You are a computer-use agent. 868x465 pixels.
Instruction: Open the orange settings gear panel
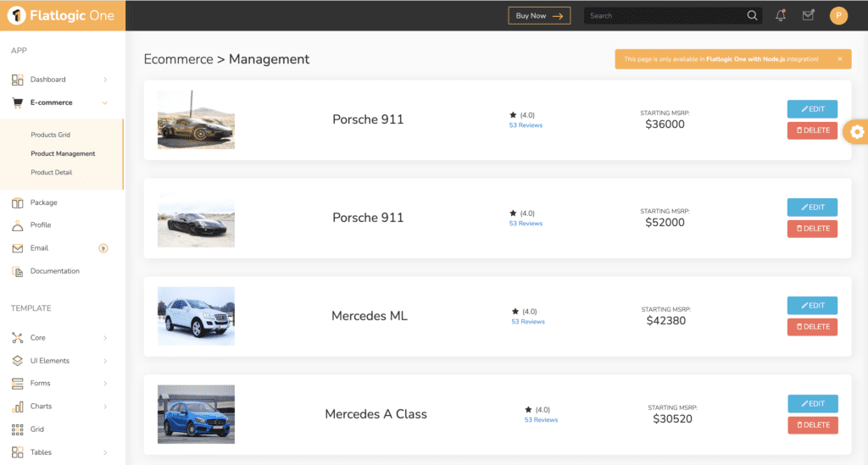856,131
